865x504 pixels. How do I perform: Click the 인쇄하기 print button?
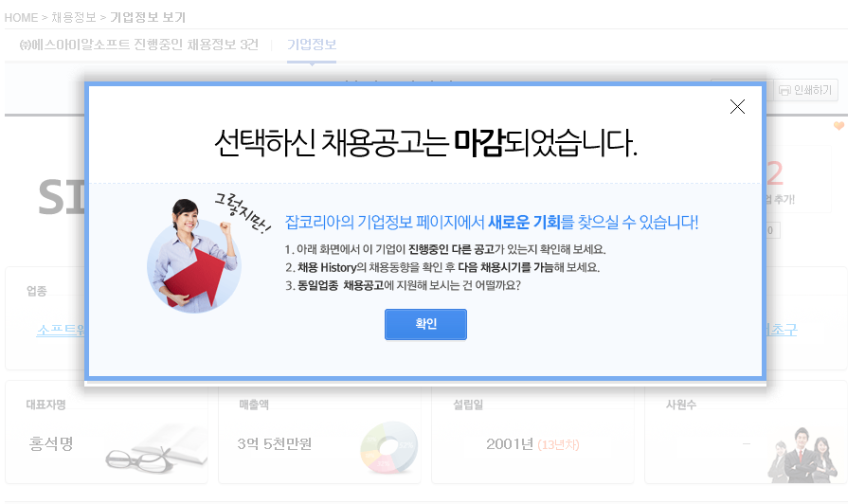coord(806,90)
